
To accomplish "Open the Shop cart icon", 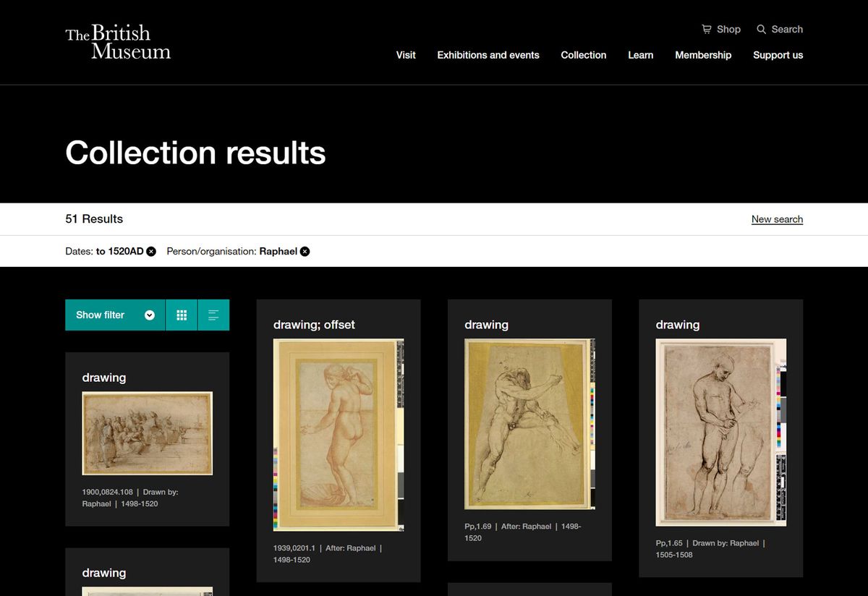I will [x=706, y=29].
